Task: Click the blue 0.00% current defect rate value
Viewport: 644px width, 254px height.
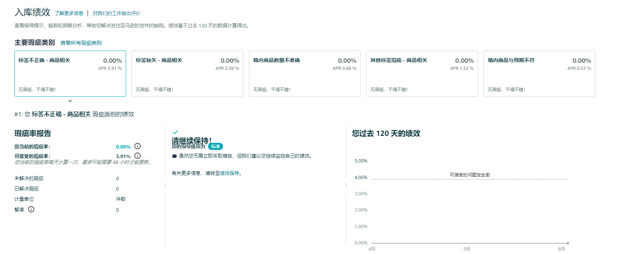Action: coord(123,147)
